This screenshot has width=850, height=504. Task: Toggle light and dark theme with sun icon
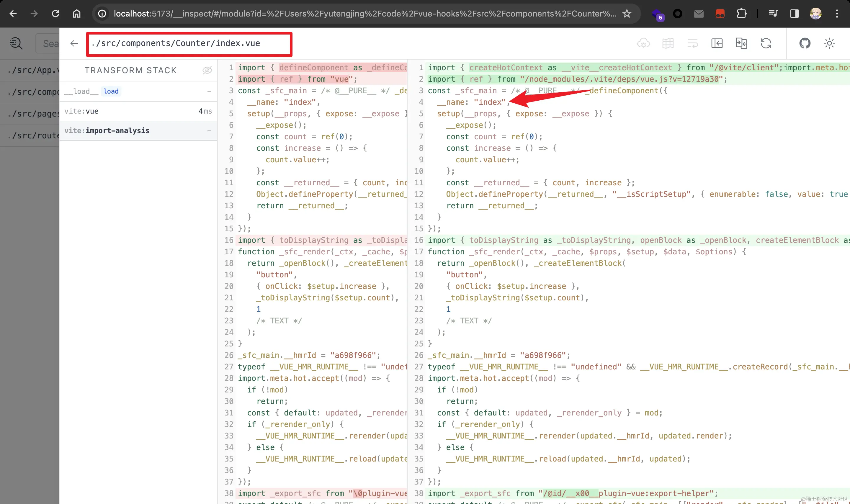click(x=829, y=43)
